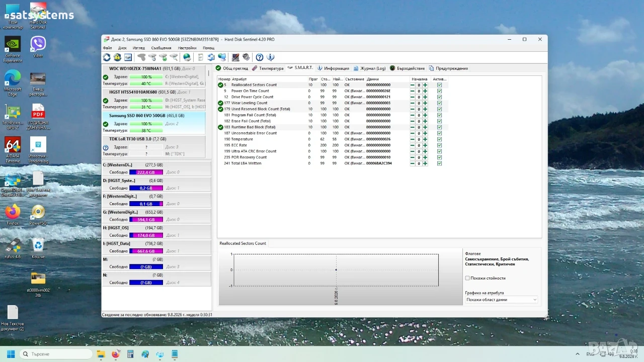Uncheck active box for Reallocated Sectors Count
Screen dimensions: 644x362
(440, 85)
